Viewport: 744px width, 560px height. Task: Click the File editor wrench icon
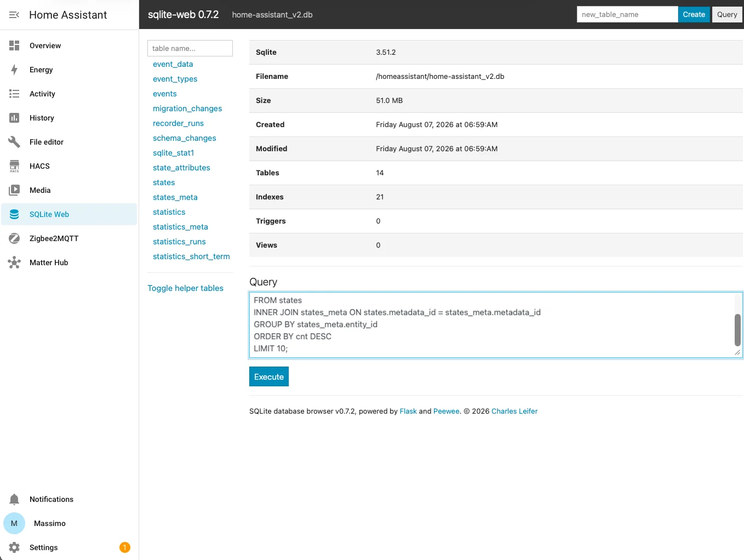click(x=14, y=142)
